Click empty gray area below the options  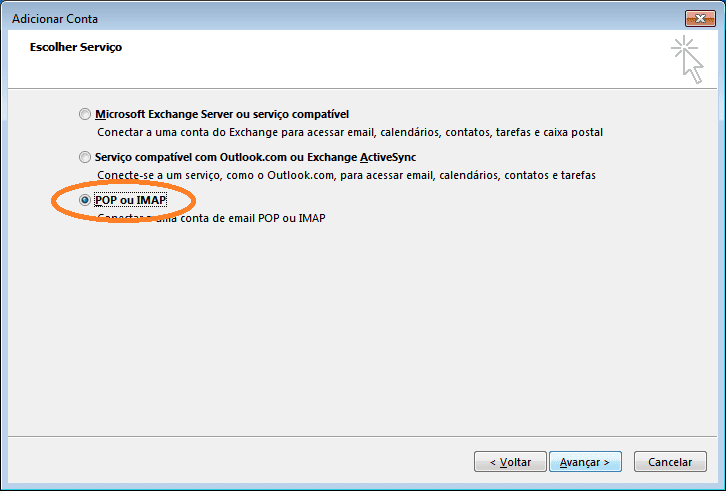(360, 330)
